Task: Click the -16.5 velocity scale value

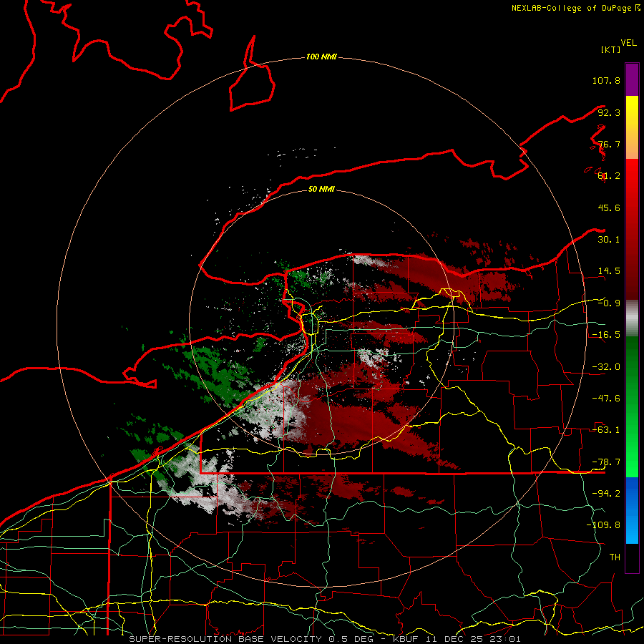Action: 606,335
